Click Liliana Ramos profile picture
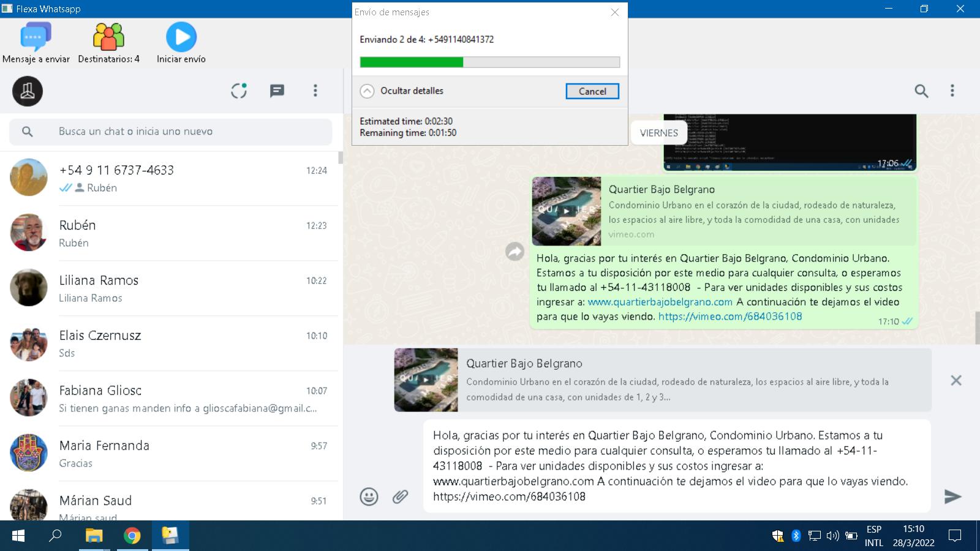 28,288
